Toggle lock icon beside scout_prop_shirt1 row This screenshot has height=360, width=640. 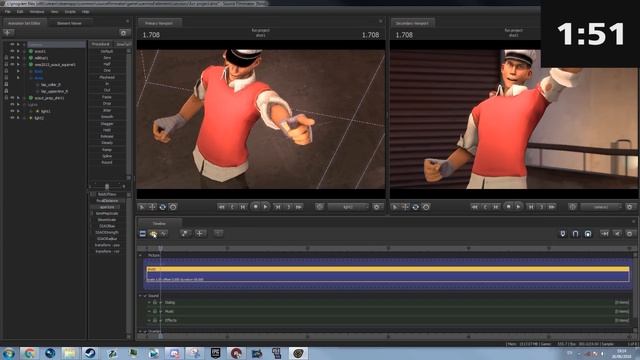tap(6, 98)
